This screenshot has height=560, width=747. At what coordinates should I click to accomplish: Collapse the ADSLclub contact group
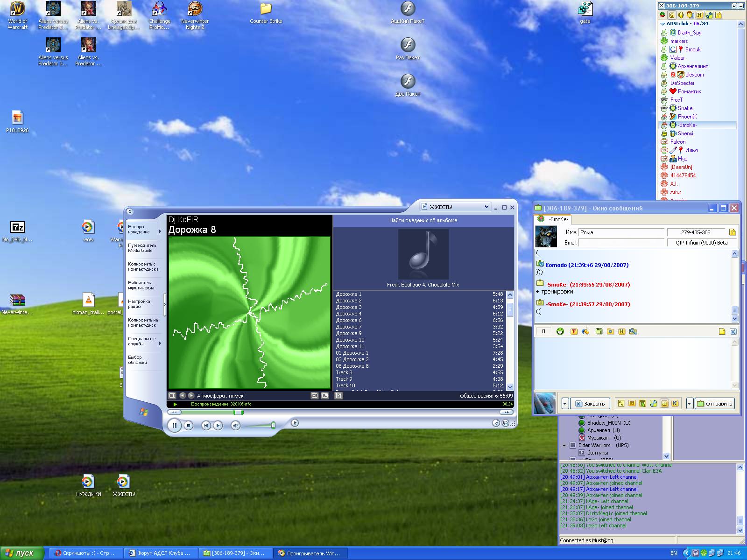pyautogui.click(x=662, y=24)
